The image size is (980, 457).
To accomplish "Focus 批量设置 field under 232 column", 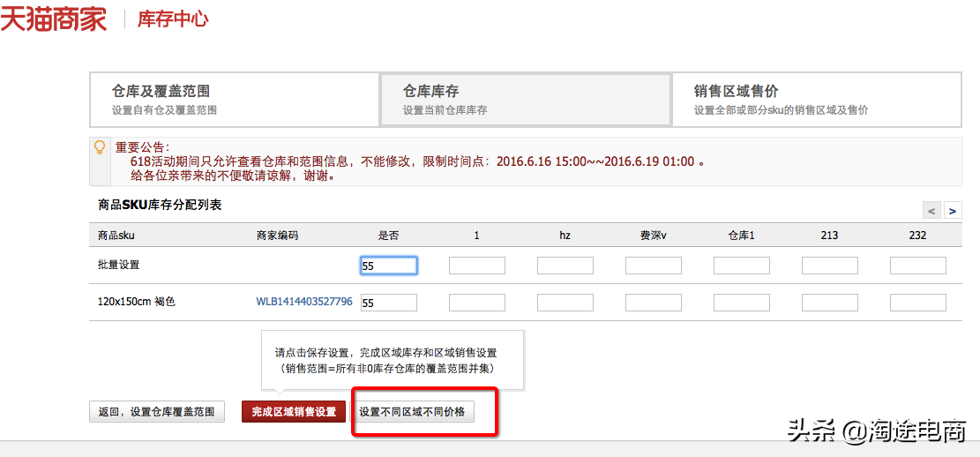I will click(x=917, y=266).
